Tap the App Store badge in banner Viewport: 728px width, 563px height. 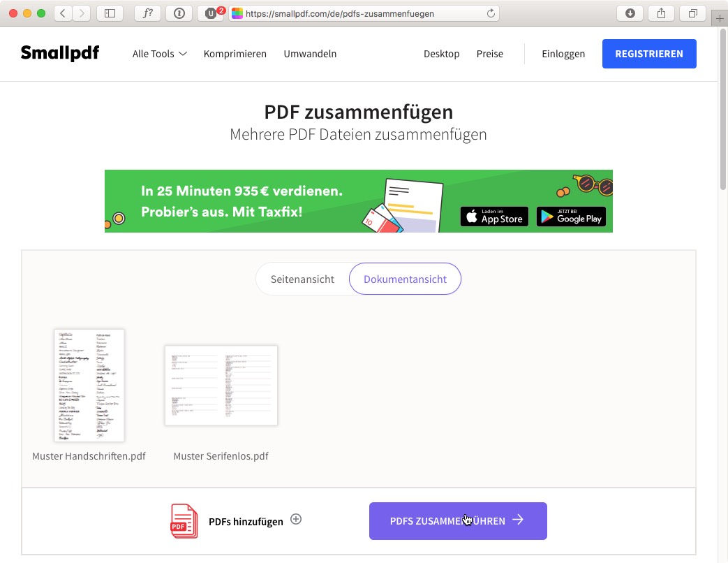coord(494,217)
